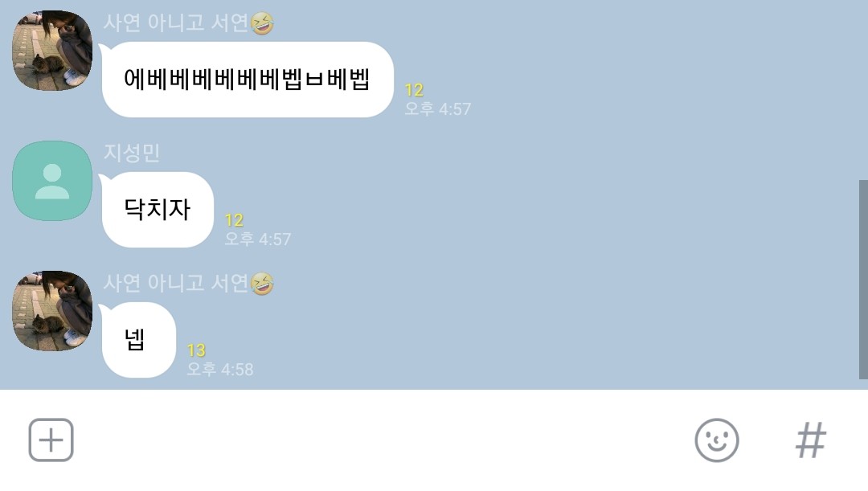The width and height of the screenshot is (868, 491).
Task: Open the emoticon picker smiley icon
Action: coord(717,440)
